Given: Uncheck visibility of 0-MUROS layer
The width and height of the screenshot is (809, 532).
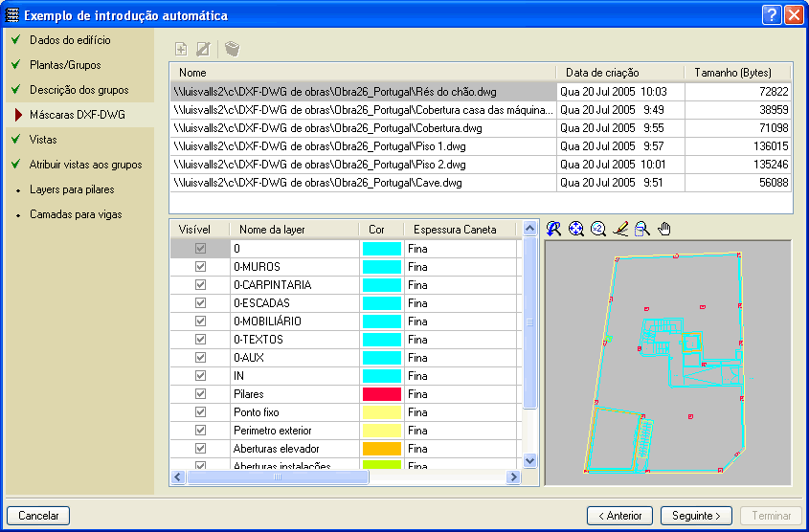Looking at the screenshot, I should coord(200,267).
